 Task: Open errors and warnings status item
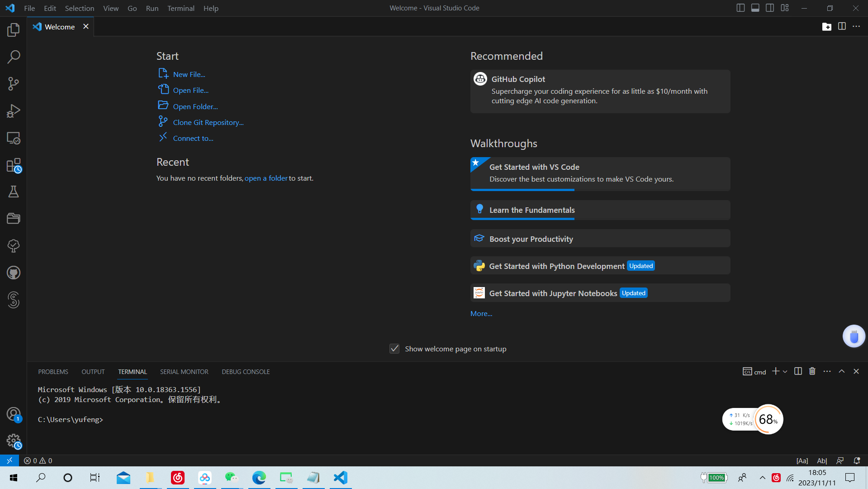38,460
